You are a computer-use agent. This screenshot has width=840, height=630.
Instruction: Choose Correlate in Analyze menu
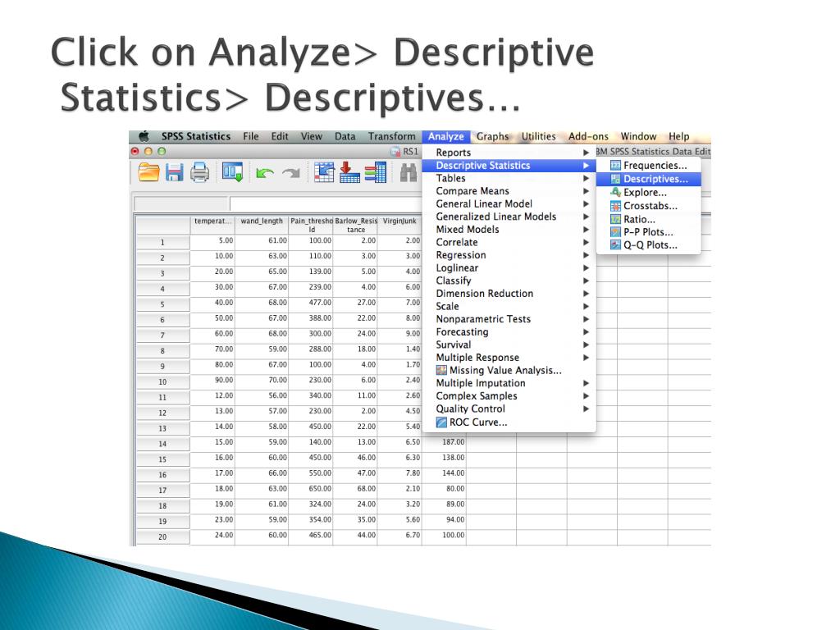click(509, 242)
